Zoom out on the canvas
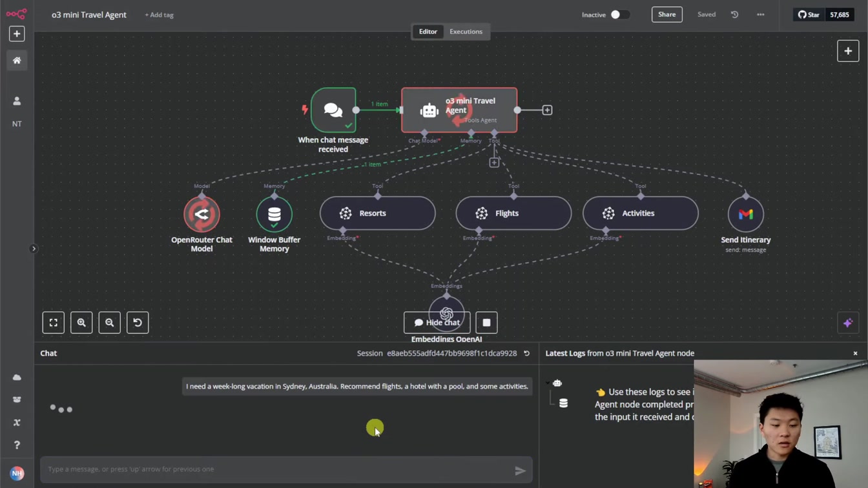The image size is (868, 488). (109, 323)
